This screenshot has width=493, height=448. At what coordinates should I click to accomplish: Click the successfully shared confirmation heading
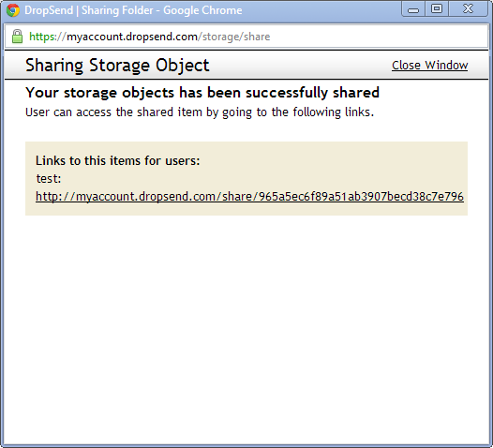[202, 93]
